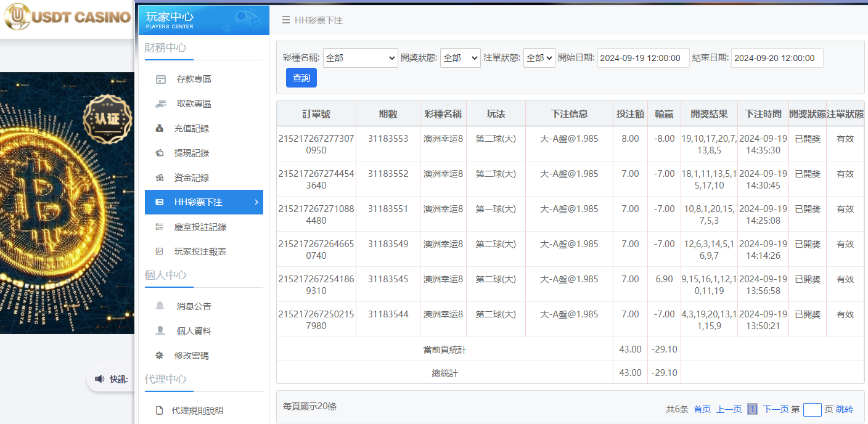Click the start date 開始日期 field
868x424 pixels.
point(643,57)
